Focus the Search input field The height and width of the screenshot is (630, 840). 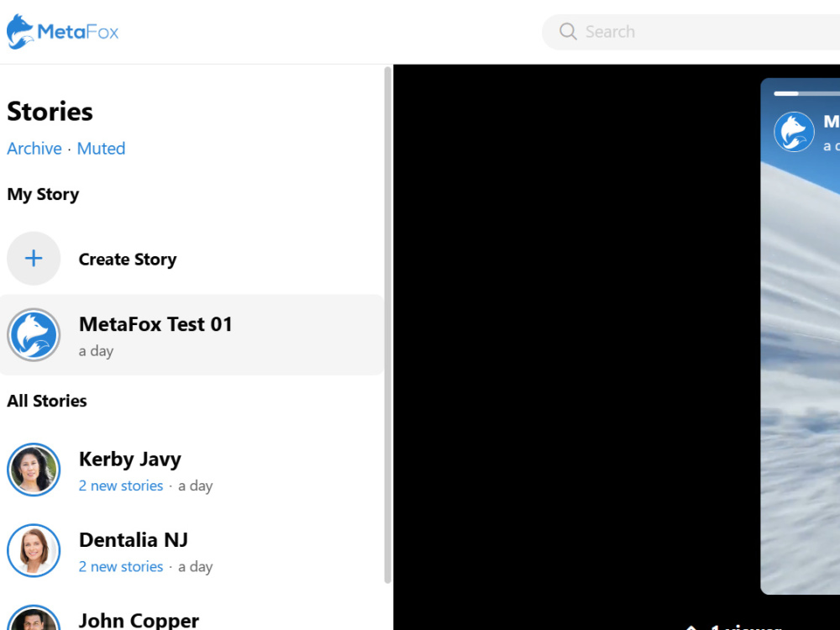pos(691,32)
